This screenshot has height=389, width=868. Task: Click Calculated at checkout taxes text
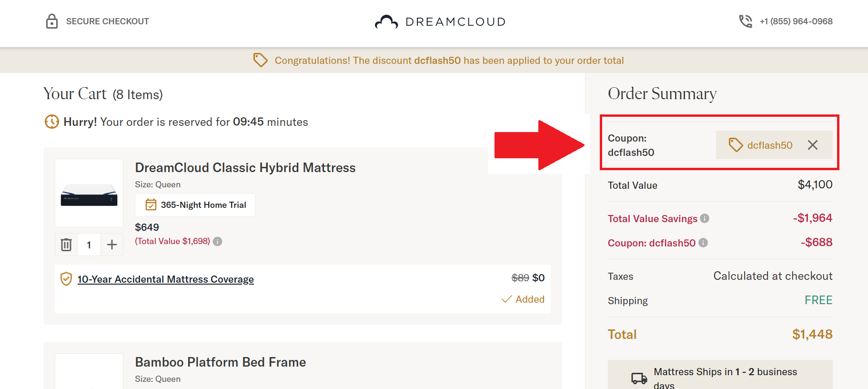773,276
